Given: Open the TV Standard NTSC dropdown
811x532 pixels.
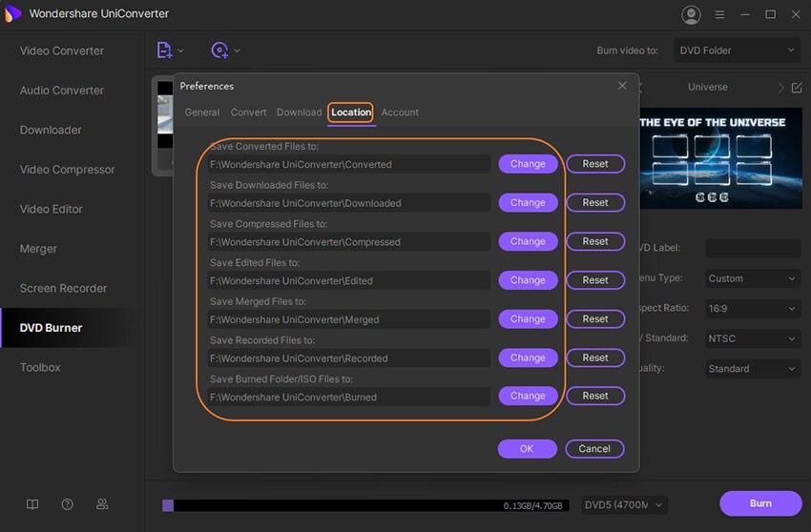Looking at the screenshot, I should [753, 338].
